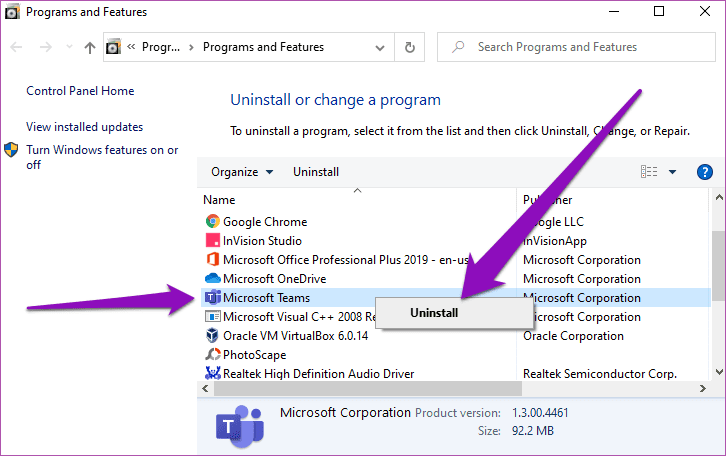Click Progr... breadcrumb in address bar

(x=161, y=47)
